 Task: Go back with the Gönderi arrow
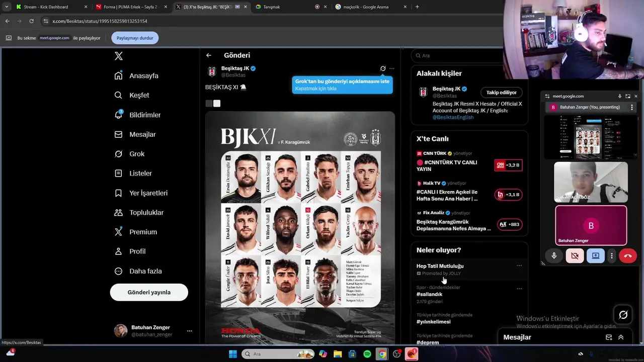click(x=209, y=55)
